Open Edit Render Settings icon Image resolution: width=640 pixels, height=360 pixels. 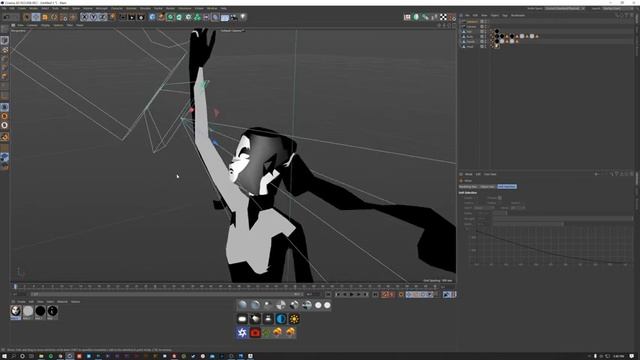pos(141,17)
